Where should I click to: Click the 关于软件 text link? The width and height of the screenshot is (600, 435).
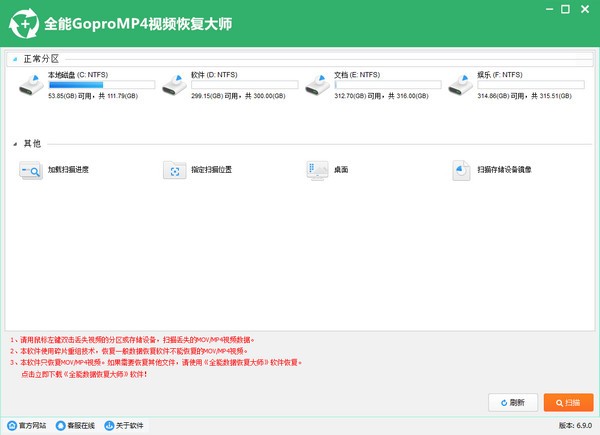[129, 425]
